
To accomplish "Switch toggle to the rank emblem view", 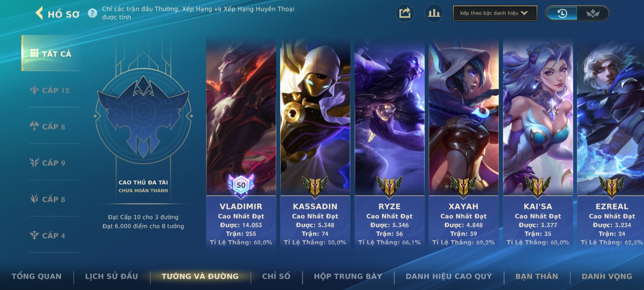I will tap(592, 13).
